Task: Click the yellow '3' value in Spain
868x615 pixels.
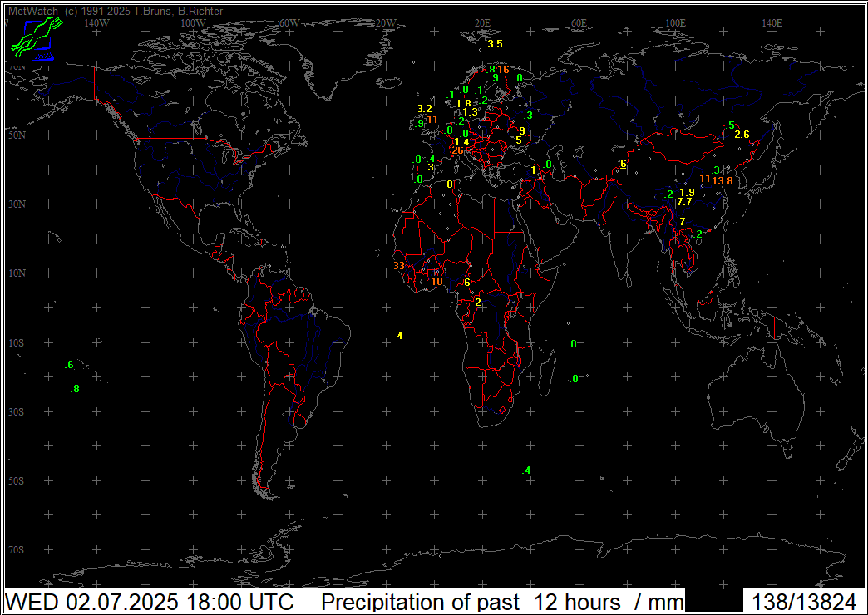Action: (431, 167)
